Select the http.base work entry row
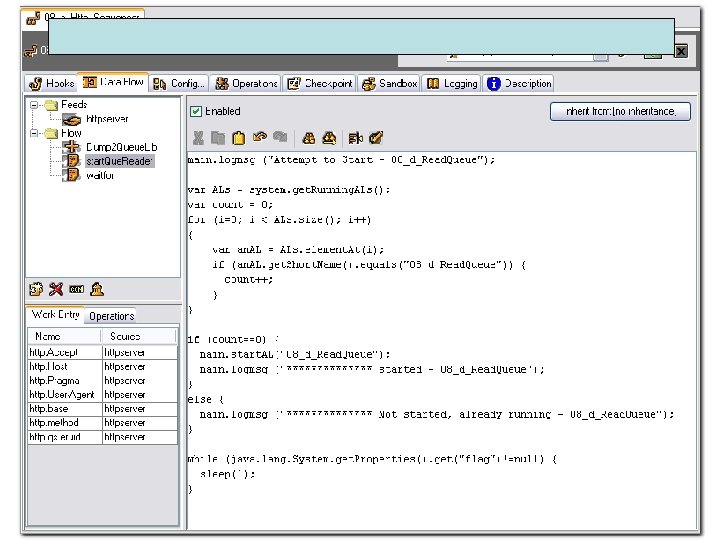The height and width of the screenshot is (540, 720). (x=102, y=409)
